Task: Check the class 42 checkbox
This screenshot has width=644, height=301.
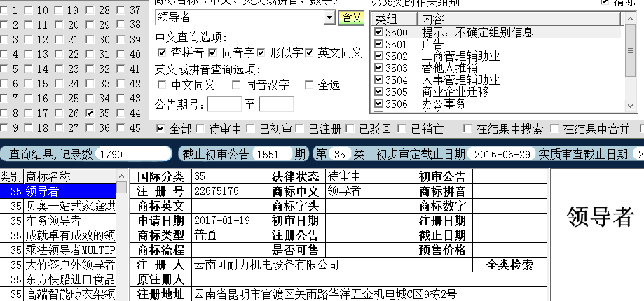Action: pos(121,84)
